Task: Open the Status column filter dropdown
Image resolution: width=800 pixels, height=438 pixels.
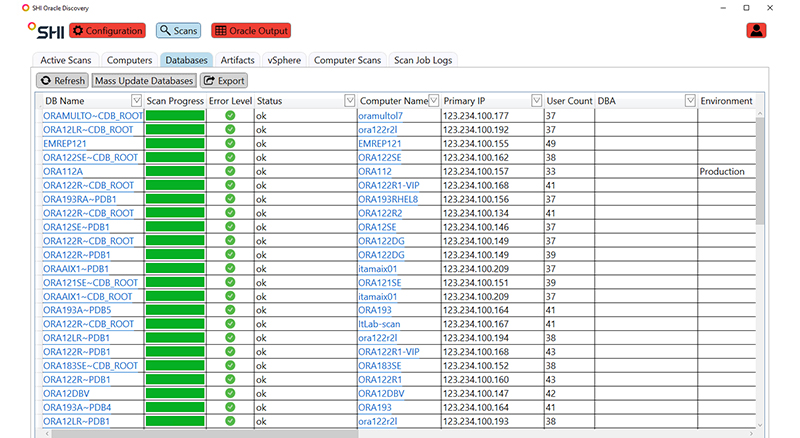Action: [x=350, y=101]
